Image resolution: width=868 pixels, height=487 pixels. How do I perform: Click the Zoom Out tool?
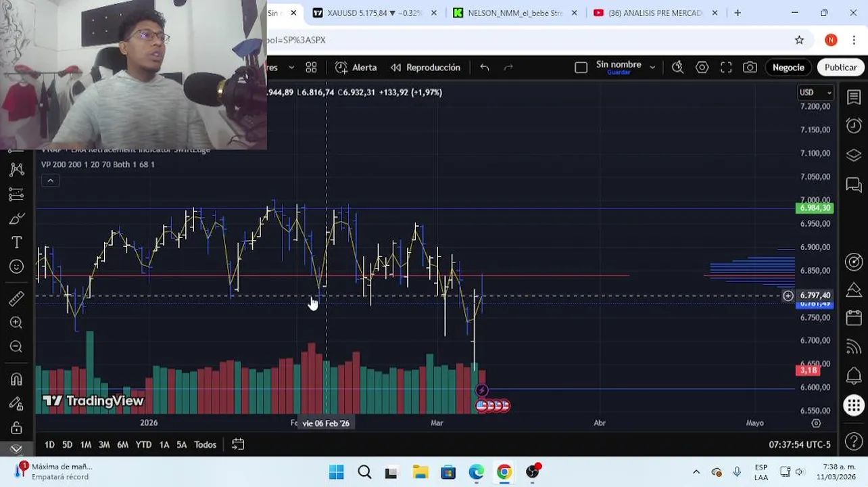coord(16,346)
